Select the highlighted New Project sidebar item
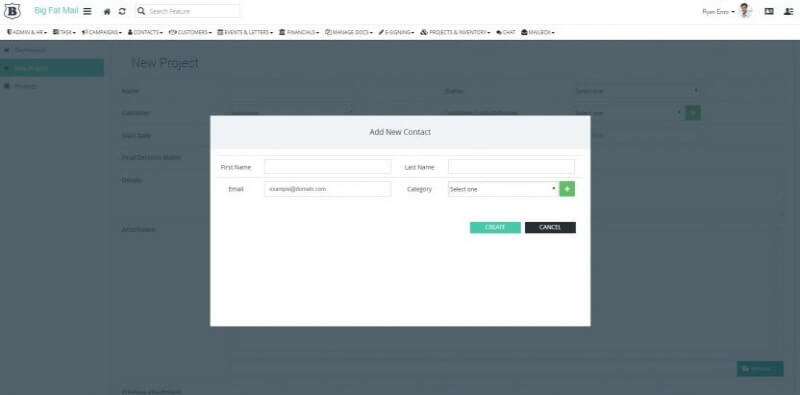 coord(52,68)
